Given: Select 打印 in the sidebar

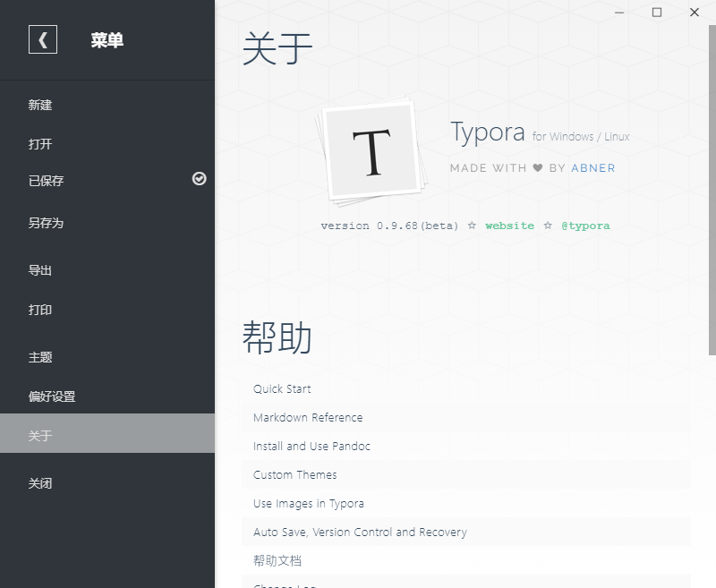Looking at the screenshot, I should (107, 310).
